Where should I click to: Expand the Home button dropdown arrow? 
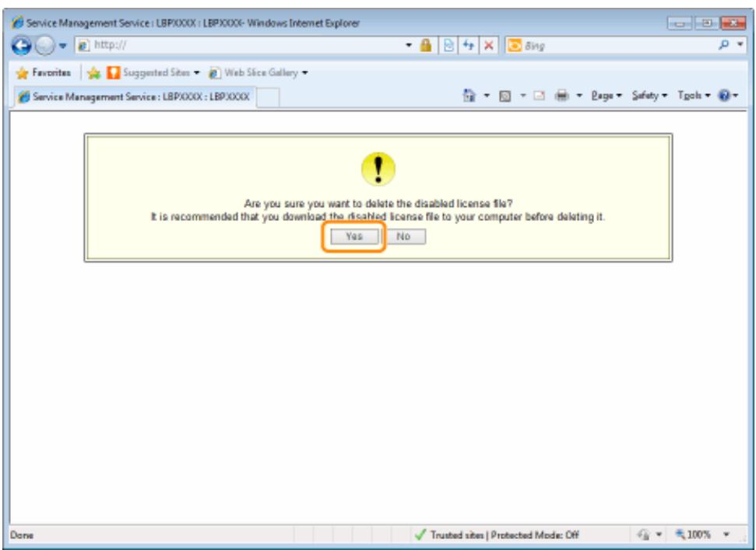(x=487, y=96)
